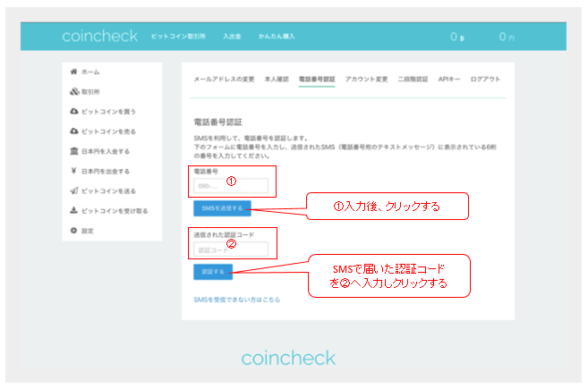
Task: Open ビットコインを送る in the sidebar
Action: (x=109, y=191)
